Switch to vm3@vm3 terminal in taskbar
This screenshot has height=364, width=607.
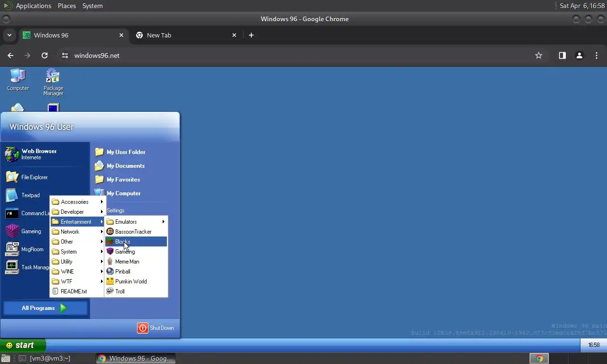coord(50,358)
